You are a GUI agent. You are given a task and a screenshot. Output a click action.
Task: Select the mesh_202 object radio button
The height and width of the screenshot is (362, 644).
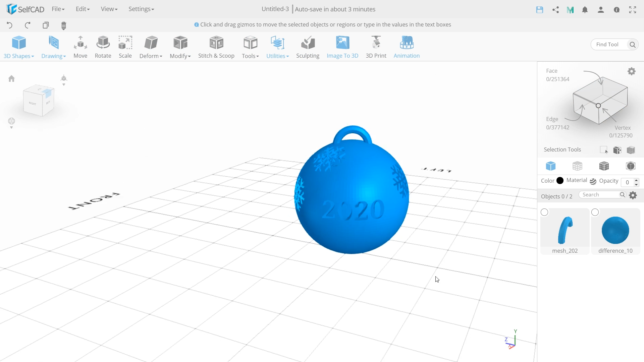[x=544, y=212]
